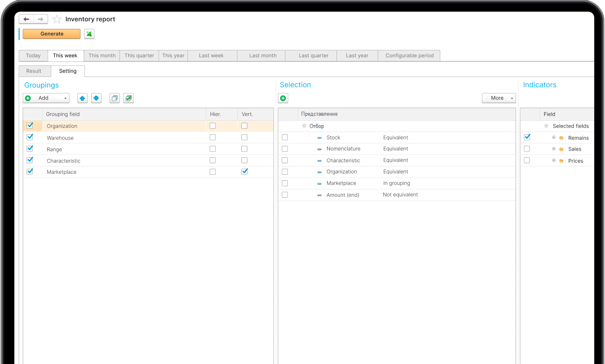Click the Sales folder icon

pyautogui.click(x=561, y=149)
